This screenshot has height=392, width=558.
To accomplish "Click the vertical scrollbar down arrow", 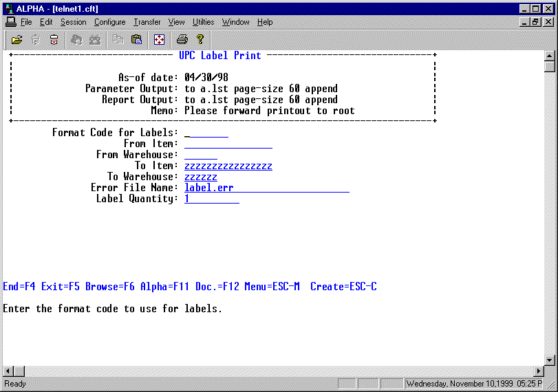I will point(549,360).
